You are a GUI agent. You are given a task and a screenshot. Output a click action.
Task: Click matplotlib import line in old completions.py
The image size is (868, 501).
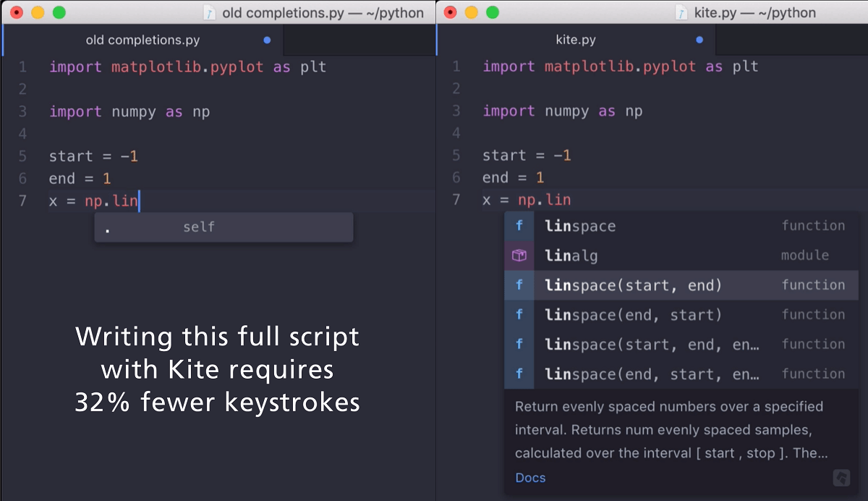(187, 67)
